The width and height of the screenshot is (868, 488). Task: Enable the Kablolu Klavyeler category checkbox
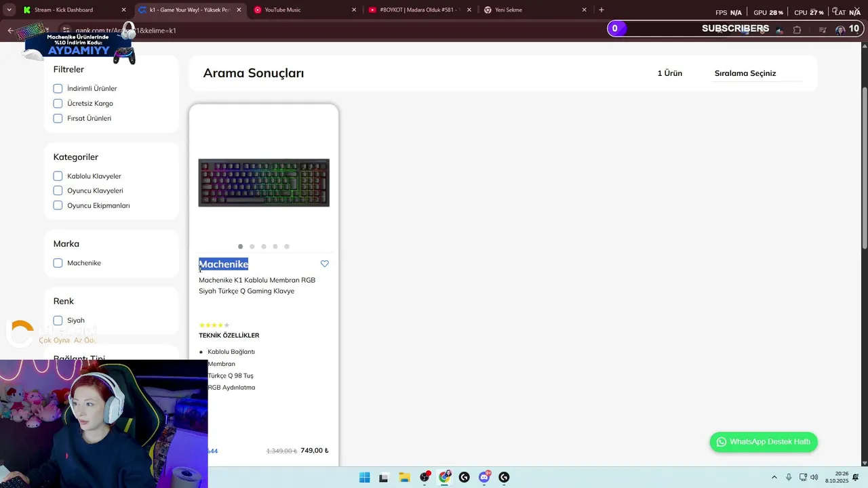click(x=58, y=176)
